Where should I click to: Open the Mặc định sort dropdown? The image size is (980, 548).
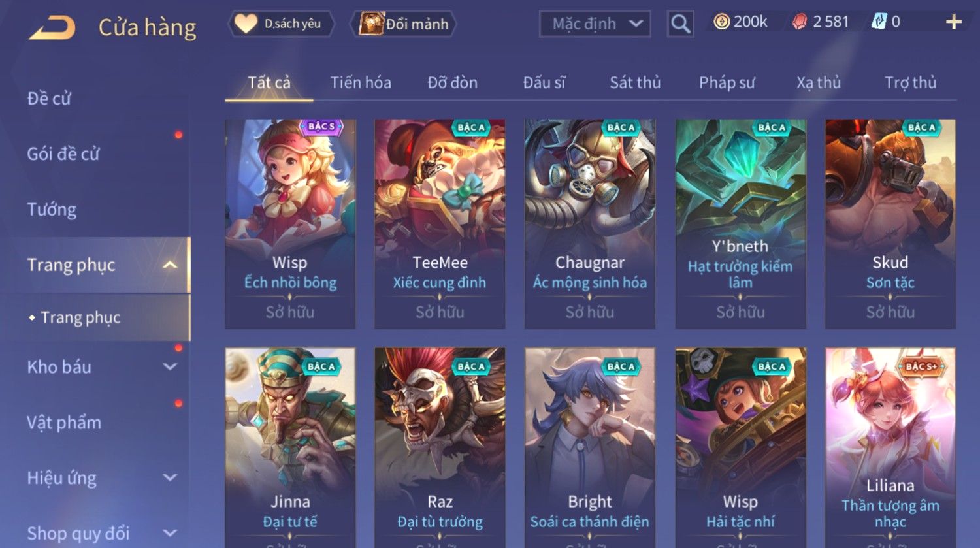click(595, 24)
